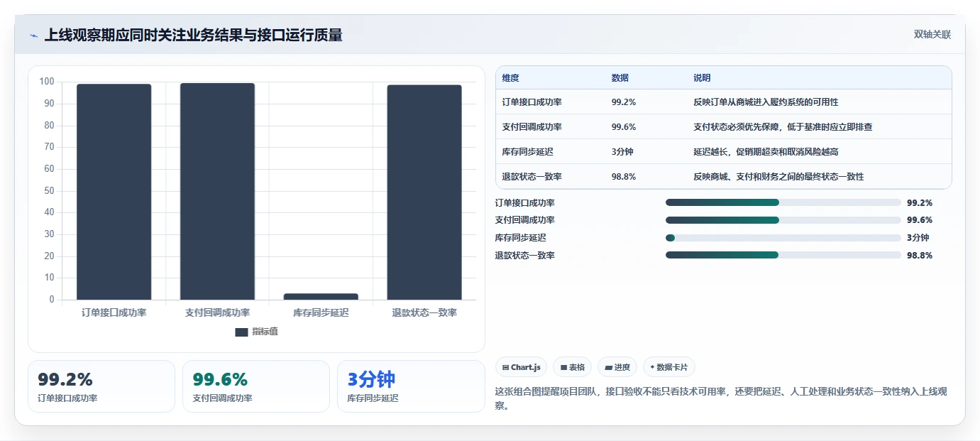Click description 反映订单从商城进入履约系统的可用性
The image size is (980, 441).
coord(766,102)
